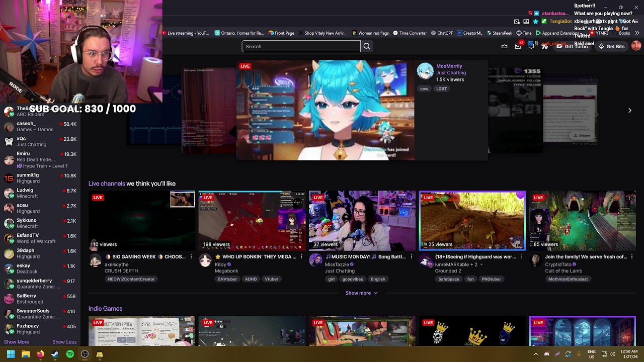The height and width of the screenshot is (362, 644).
Task: Open options menu for Join the family stream
Action: [x=632, y=257]
